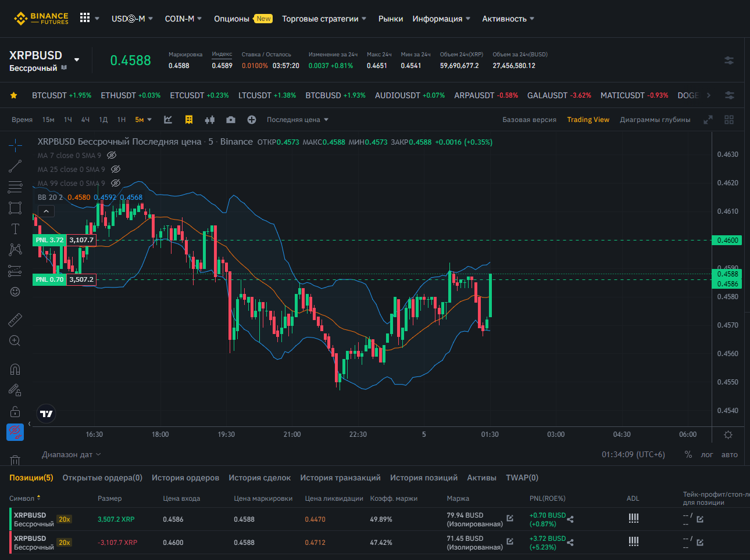Viewport: 750px width, 560px height.
Task: Open the emoji icons tool
Action: [x=15, y=292]
